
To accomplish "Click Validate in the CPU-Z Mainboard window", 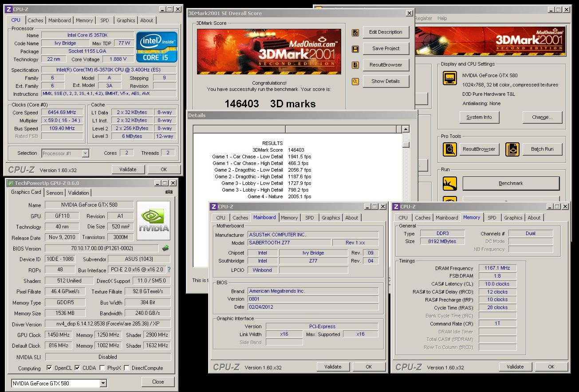I will click(333, 367).
